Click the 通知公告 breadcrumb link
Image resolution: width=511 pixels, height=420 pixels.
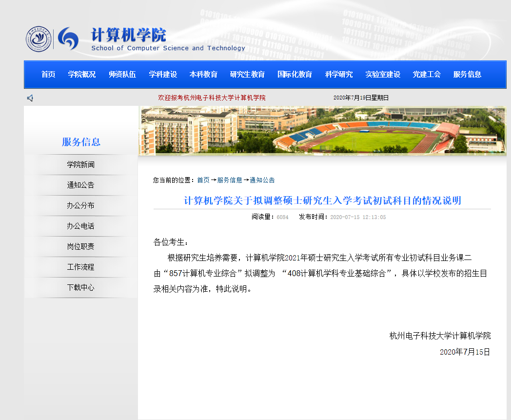pos(262,180)
